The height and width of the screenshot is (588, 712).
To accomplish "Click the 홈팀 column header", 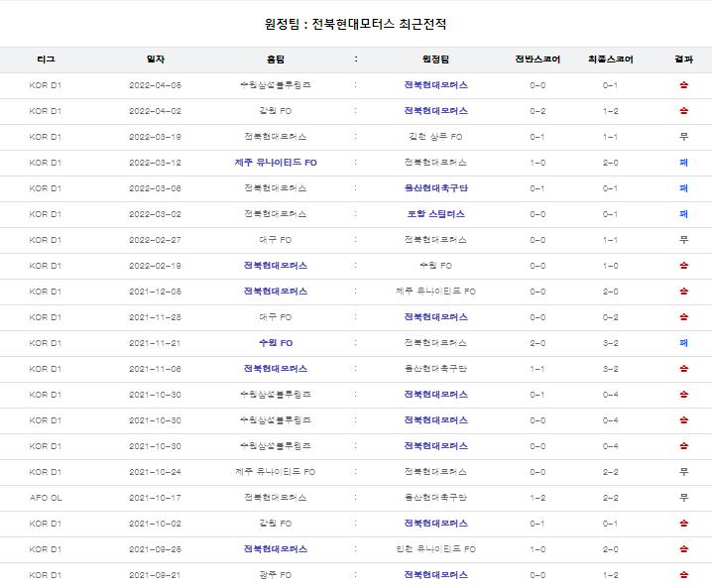I will [276, 59].
